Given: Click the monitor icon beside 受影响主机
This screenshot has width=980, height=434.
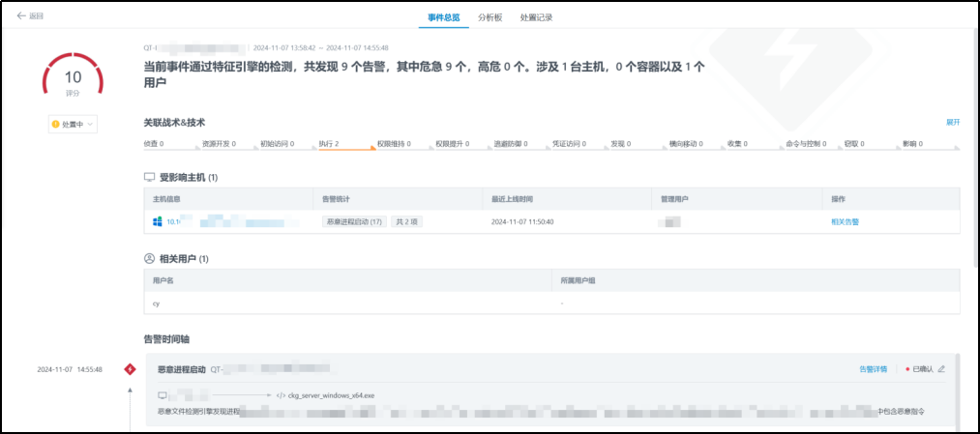Looking at the screenshot, I should click(x=149, y=178).
